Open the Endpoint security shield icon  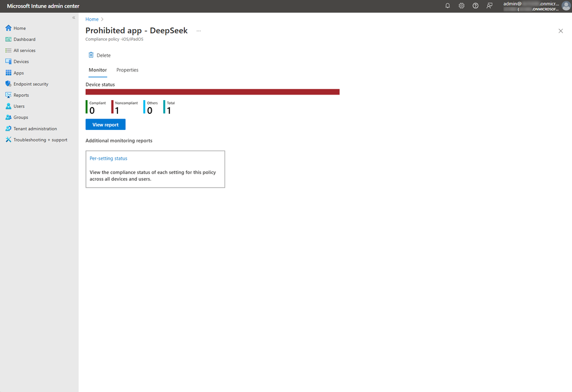click(x=9, y=84)
